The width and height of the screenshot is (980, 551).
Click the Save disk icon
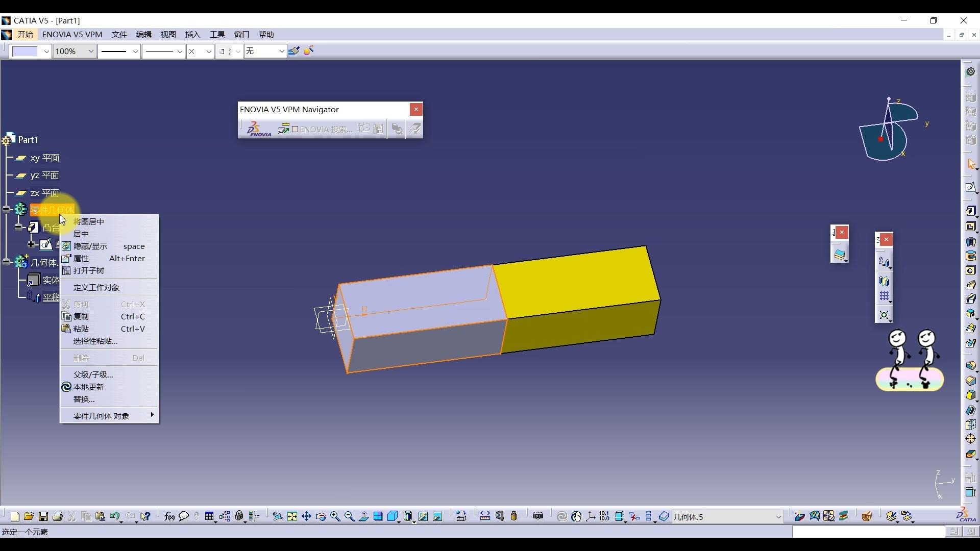click(43, 516)
